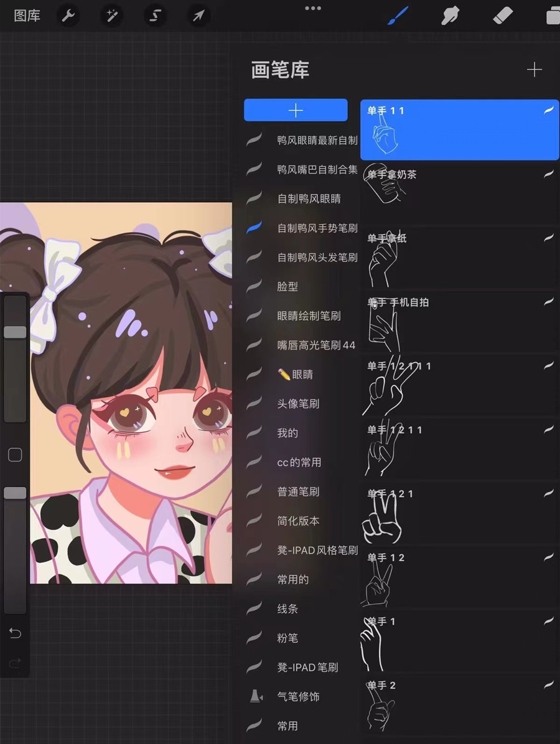Activate the Selection S tool
Screen dimensions: 560x744
click(155, 16)
